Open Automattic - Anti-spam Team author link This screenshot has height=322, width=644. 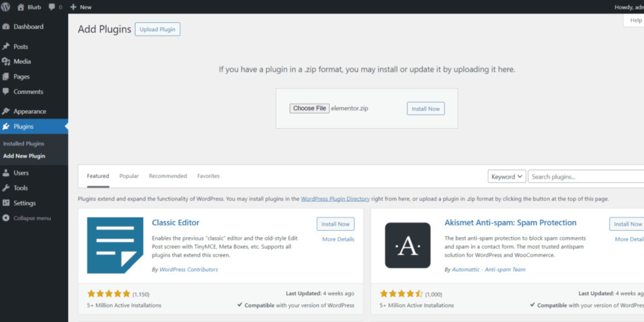pyautogui.click(x=489, y=269)
